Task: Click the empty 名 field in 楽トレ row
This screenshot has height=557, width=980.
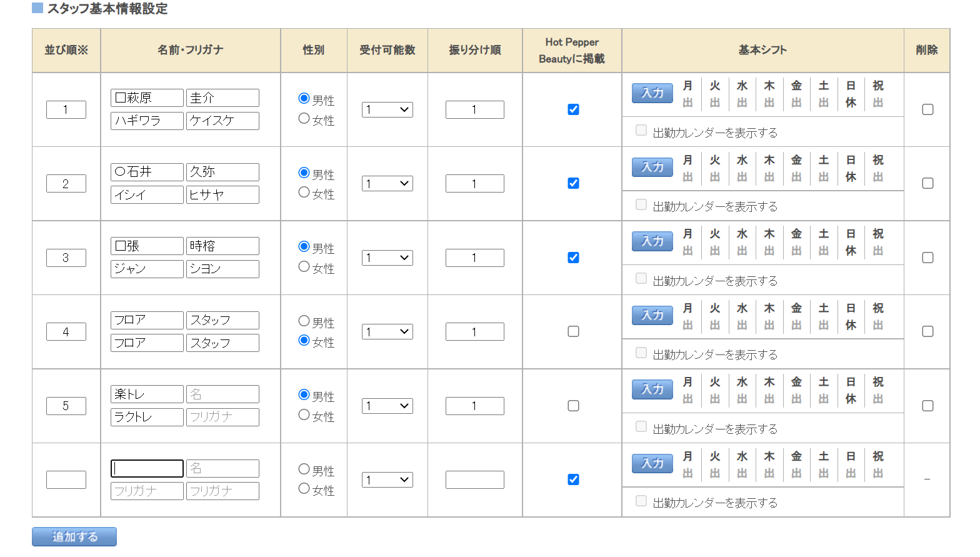Action: (x=222, y=394)
